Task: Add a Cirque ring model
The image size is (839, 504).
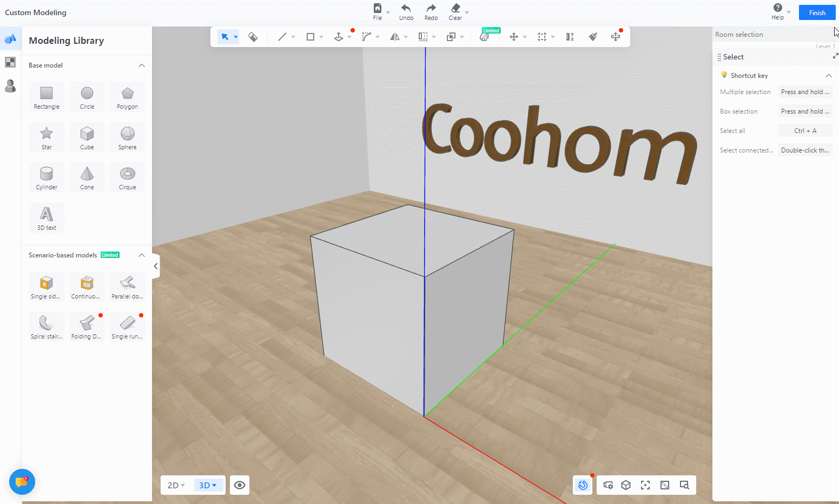Action: click(x=128, y=177)
